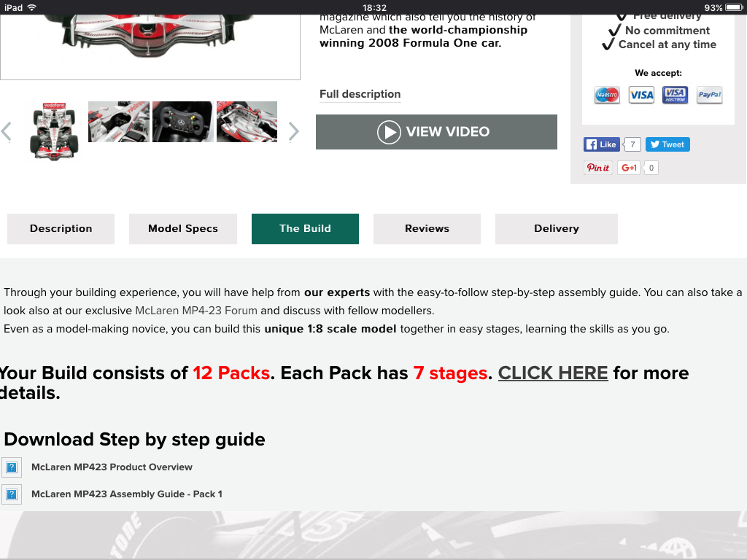
Task: Open the document icon beside Product Overview
Action: [x=12, y=467]
